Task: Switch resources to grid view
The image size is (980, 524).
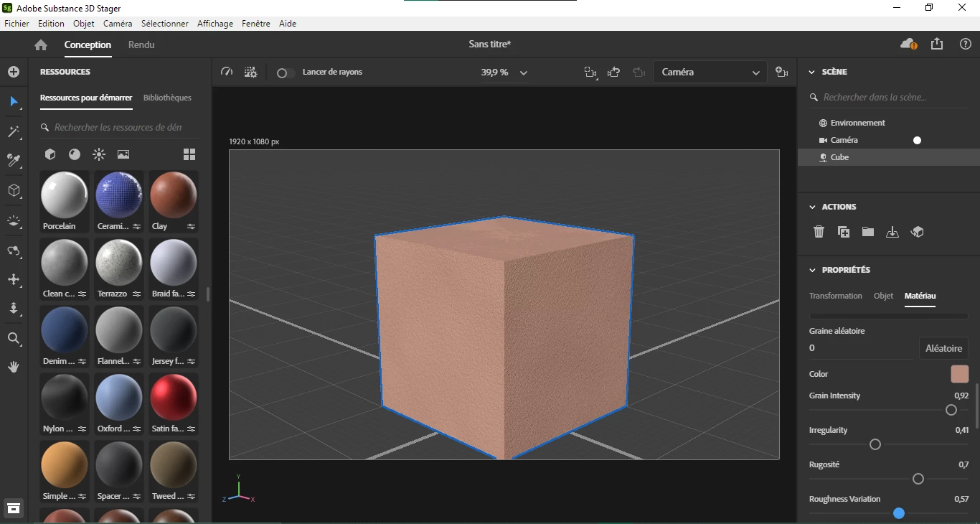Action: (x=189, y=154)
